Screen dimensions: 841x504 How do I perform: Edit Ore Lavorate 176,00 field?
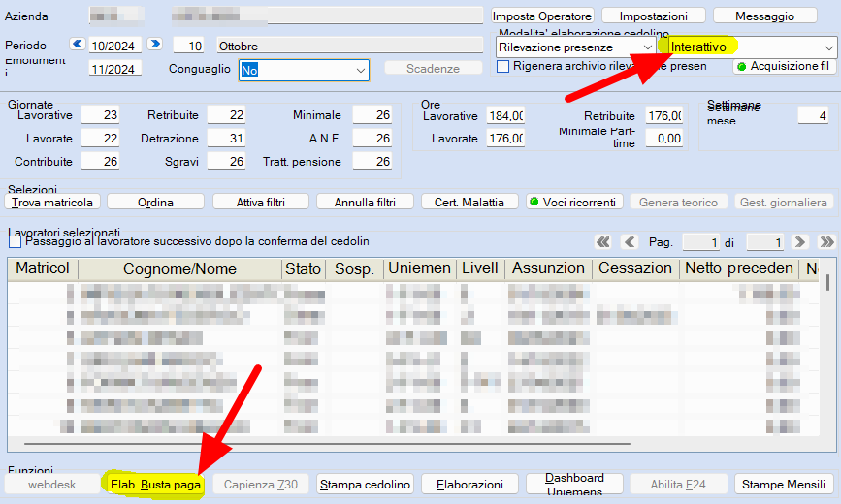505,138
